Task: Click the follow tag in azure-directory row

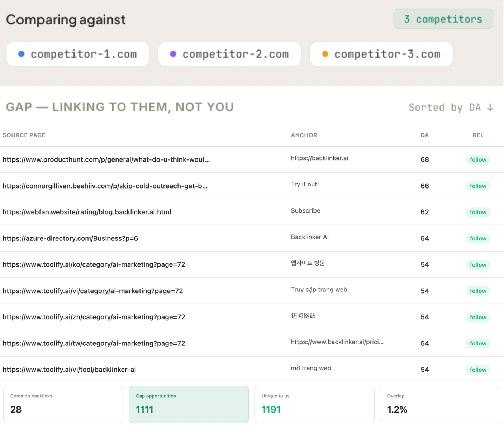Action: [x=478, y=238]
